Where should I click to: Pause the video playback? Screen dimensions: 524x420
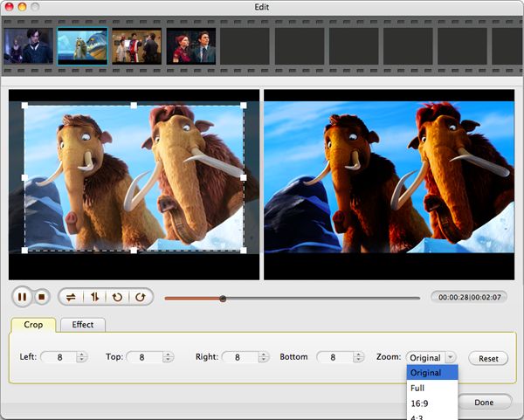coord(22,297)
